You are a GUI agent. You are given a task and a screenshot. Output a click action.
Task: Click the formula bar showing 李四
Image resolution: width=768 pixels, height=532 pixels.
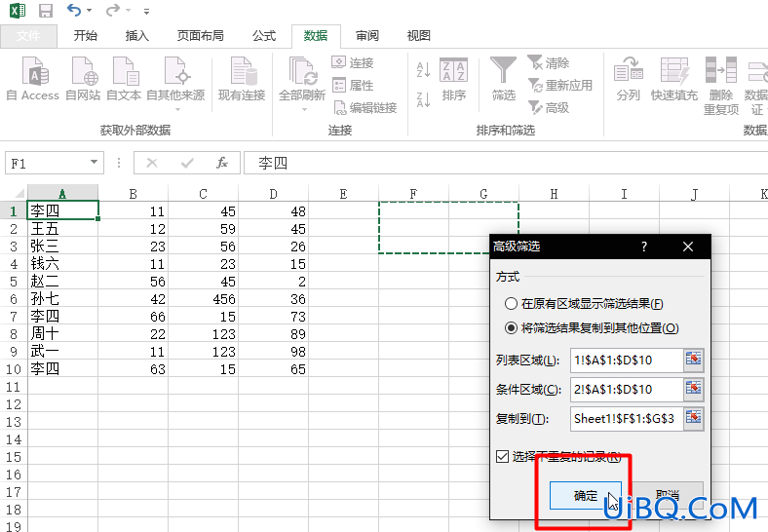506,163
